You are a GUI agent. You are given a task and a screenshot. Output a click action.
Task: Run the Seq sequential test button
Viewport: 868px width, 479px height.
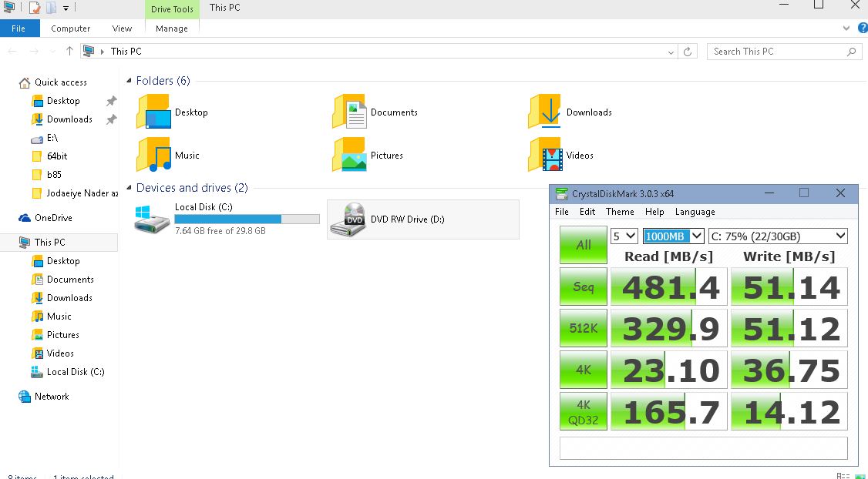584,286
